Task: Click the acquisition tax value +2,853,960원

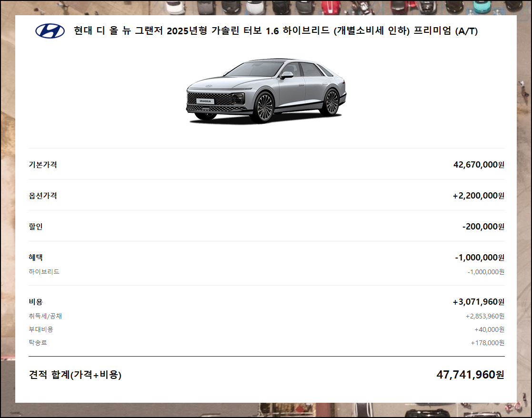Action: (x=485, y=316)
